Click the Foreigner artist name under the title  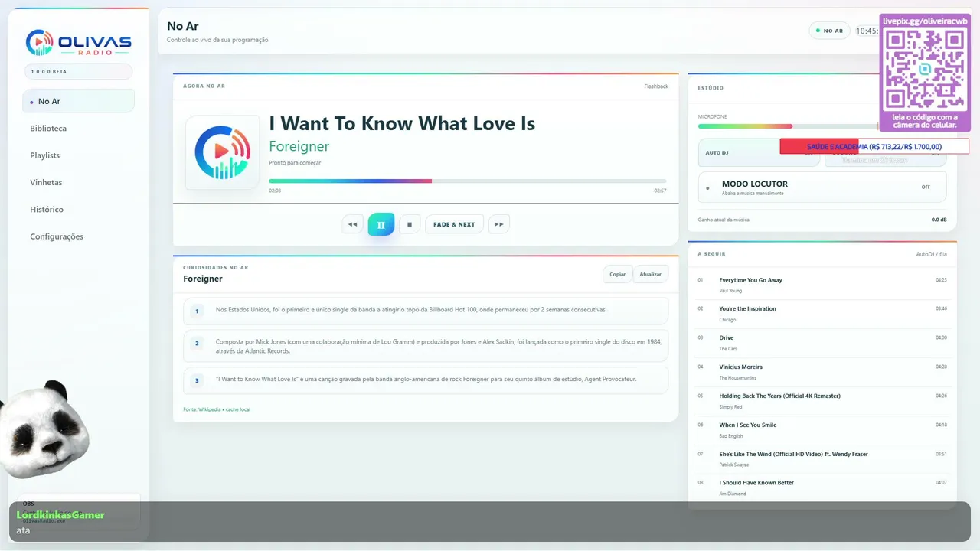click(x=299, y=146)
